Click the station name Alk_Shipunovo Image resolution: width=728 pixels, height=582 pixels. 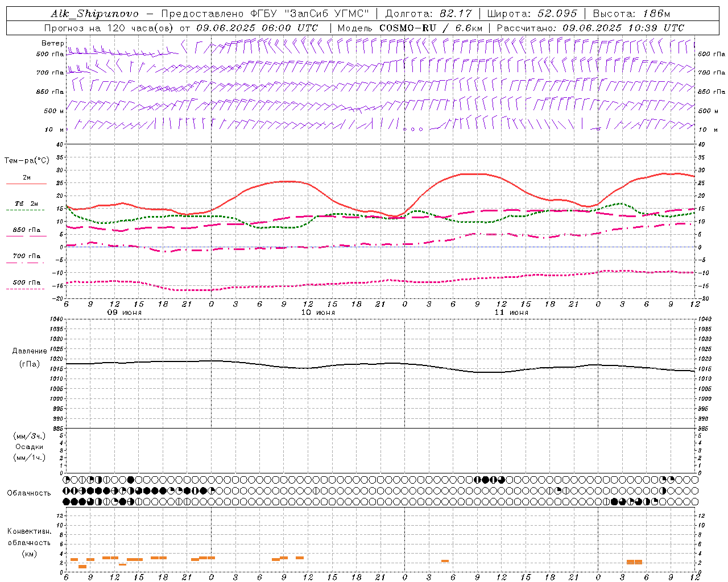click(x=94, y=14)
